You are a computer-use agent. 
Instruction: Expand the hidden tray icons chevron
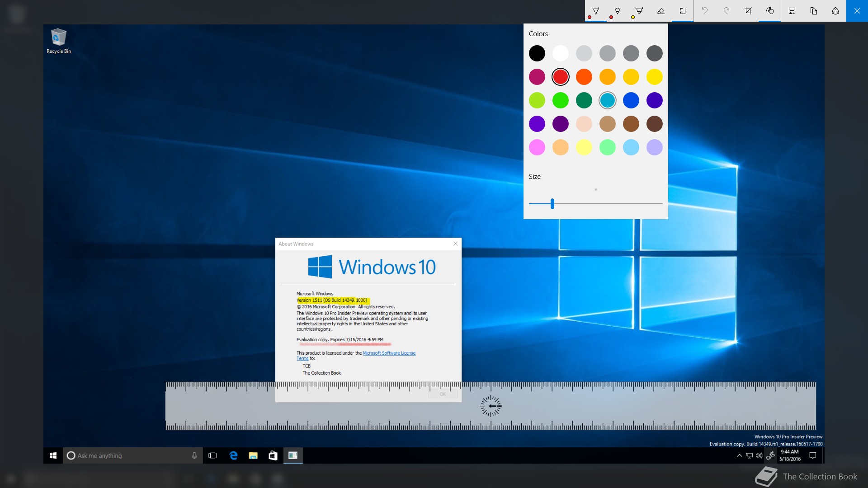click(x=739, y=455)
